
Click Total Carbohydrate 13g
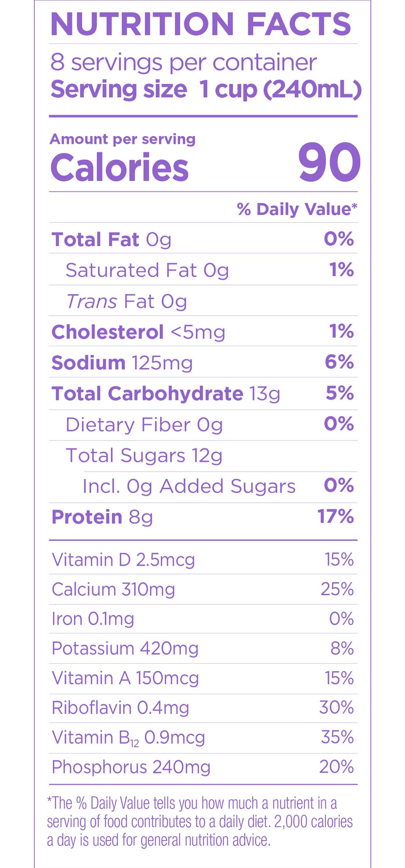[166, 394]
